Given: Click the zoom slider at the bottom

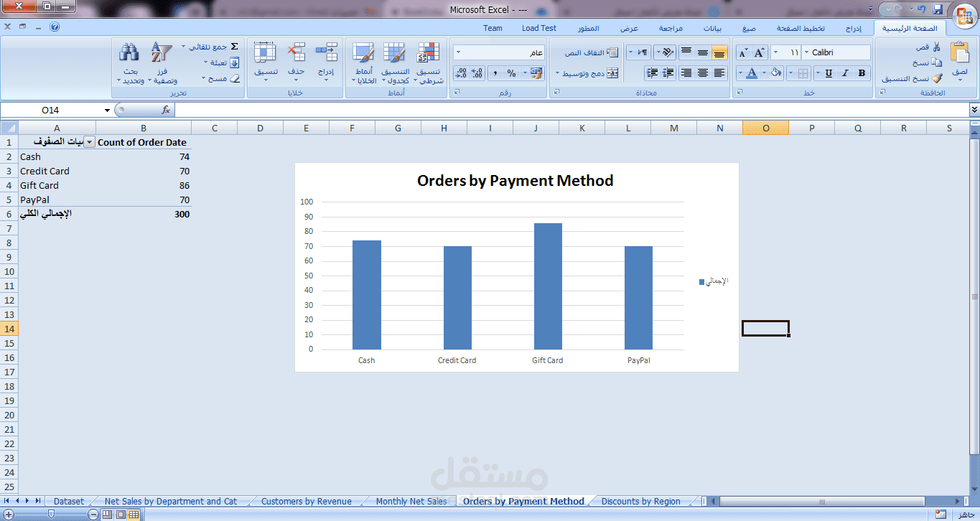Looking at the screenshot, I should coord(51,515).
